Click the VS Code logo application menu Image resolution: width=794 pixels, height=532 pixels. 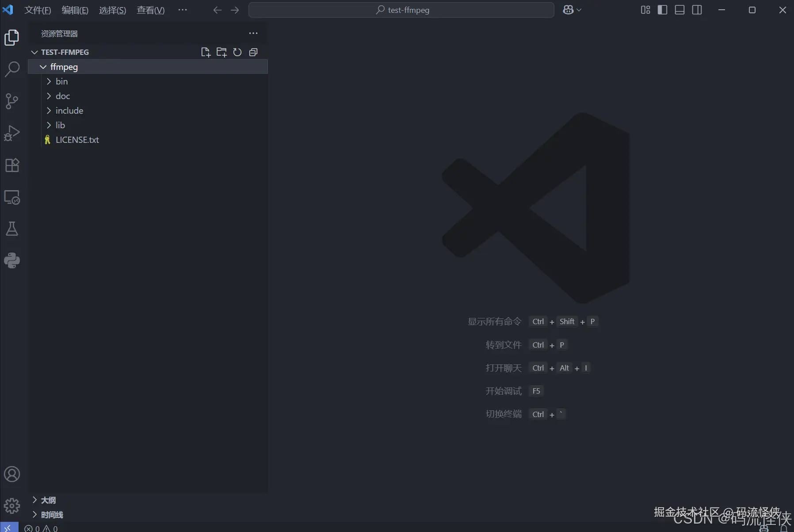8,9
